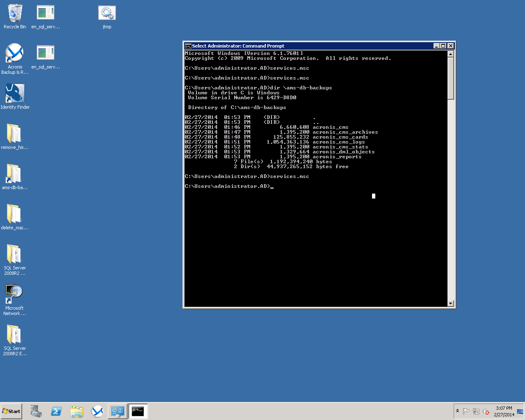
Task: Switch to the control panel taskbar window
Action: click(118, 411)
